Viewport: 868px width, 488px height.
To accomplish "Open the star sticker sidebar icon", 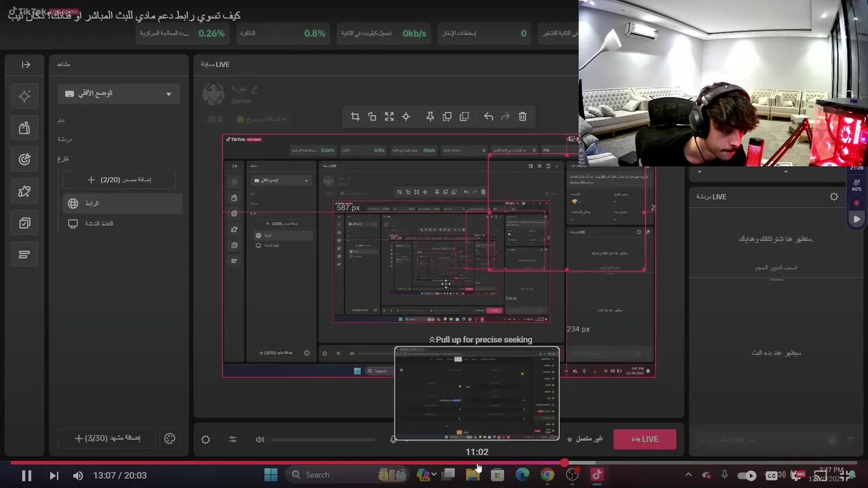I will [x=24, y=191].
